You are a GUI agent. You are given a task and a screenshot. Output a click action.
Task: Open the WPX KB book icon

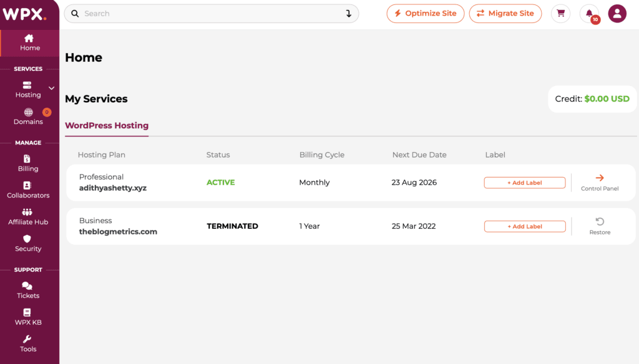tap(27, 312)
